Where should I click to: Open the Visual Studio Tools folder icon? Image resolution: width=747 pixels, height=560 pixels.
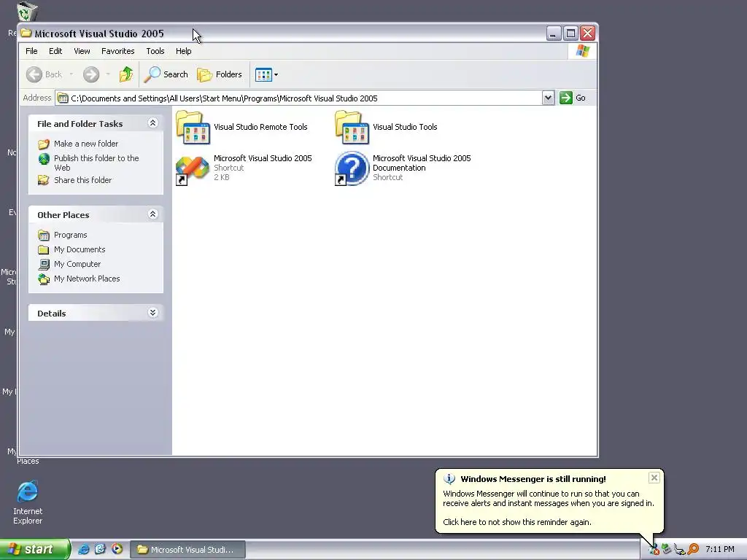[352, 127]
